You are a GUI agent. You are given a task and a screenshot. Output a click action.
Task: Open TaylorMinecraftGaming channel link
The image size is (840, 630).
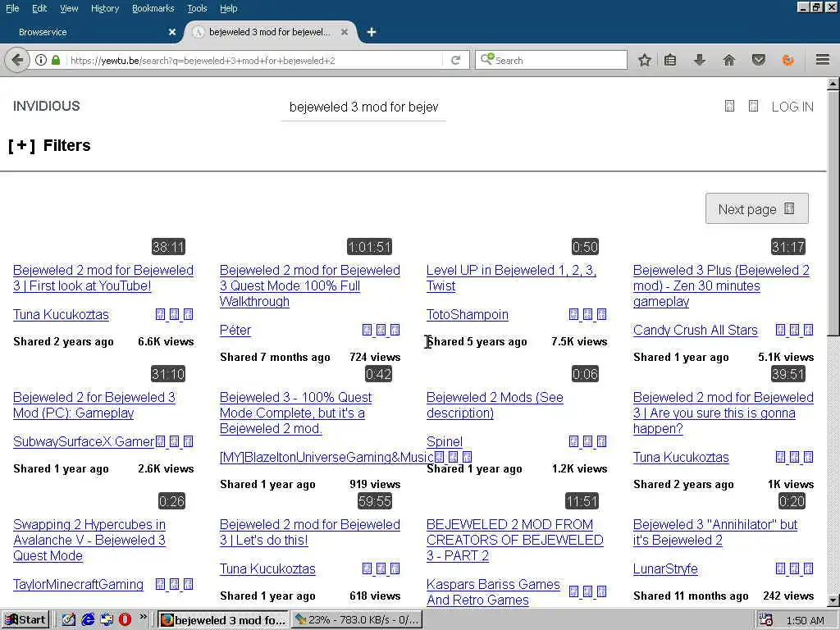(x=78, y=584)
